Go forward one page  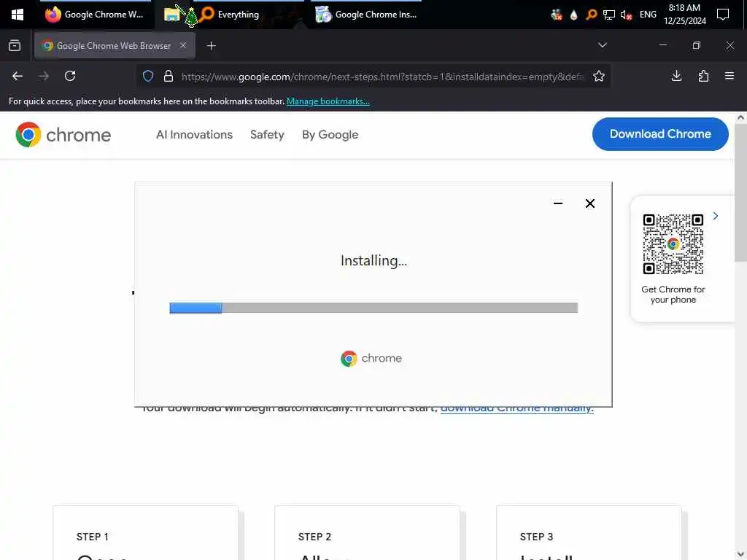click(44, 76)
